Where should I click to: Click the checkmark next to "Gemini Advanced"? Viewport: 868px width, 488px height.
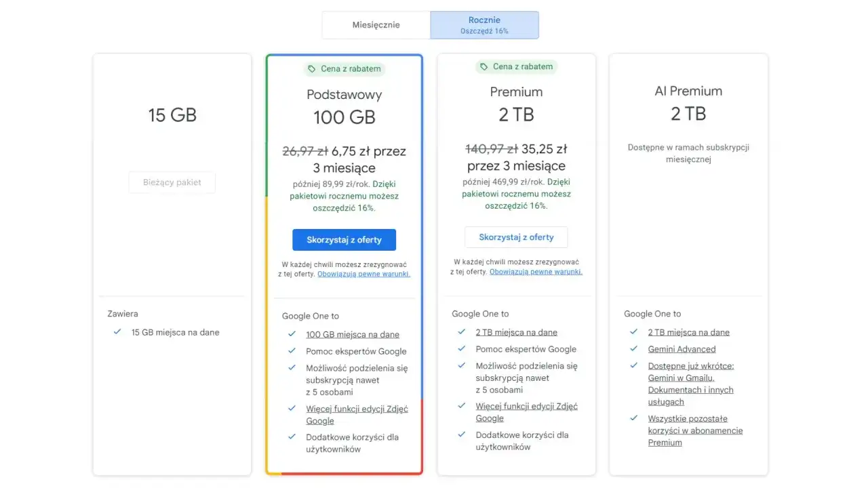pos(633,349)
